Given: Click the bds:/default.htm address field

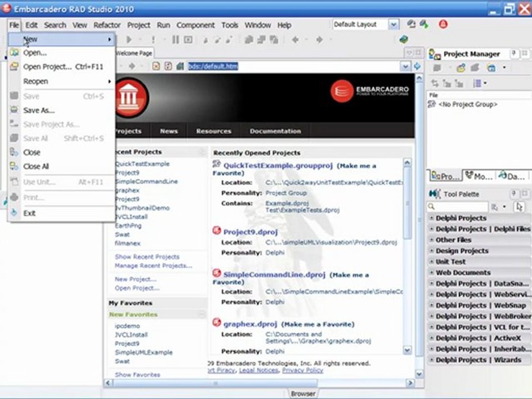Looking at the screenshot, I should click(x=294, y=66).
